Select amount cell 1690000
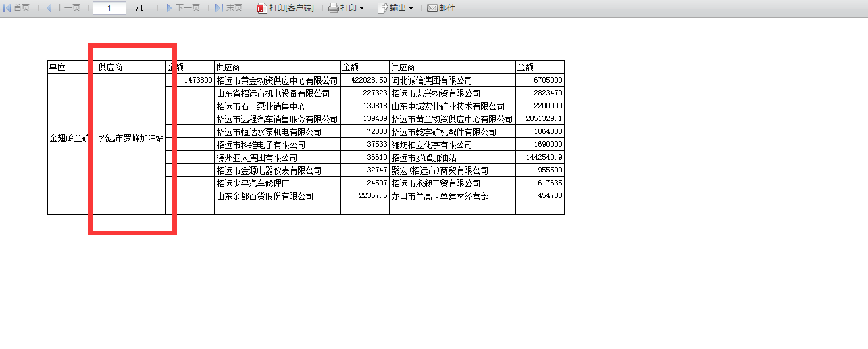The image size is (868, 349). (540, 144)
